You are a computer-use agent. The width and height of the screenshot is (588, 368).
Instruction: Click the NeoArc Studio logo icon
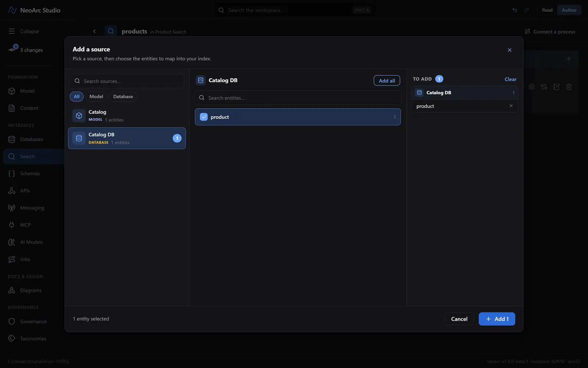12,10
